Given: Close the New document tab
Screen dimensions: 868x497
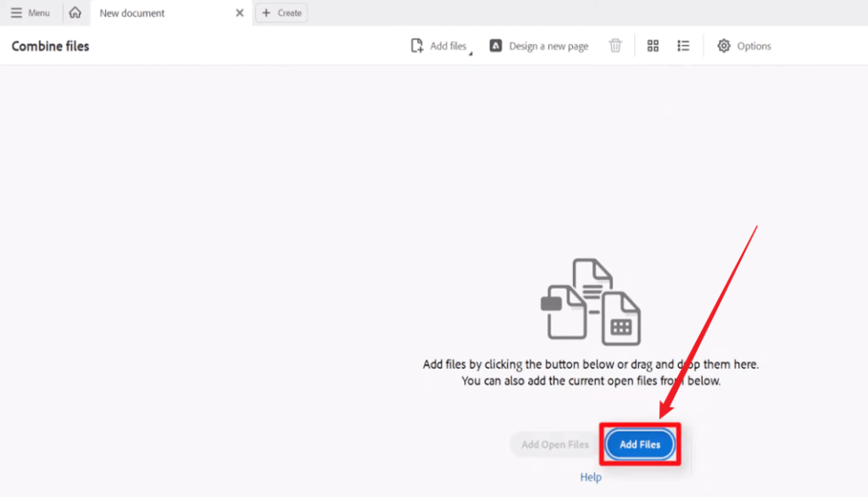Looking at the screenshot, I should [x=238, y=13].
